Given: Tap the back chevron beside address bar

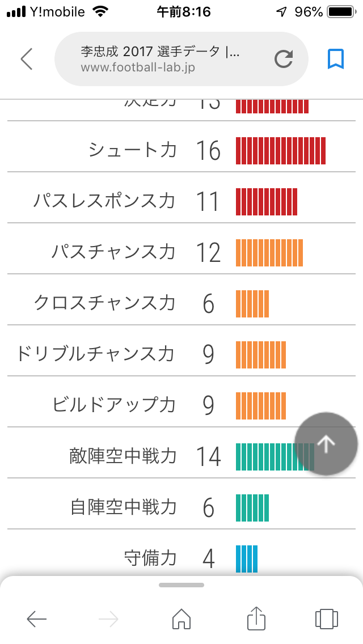Looking at the screenshot, I should pyautogui.click(x=27, y=59).
